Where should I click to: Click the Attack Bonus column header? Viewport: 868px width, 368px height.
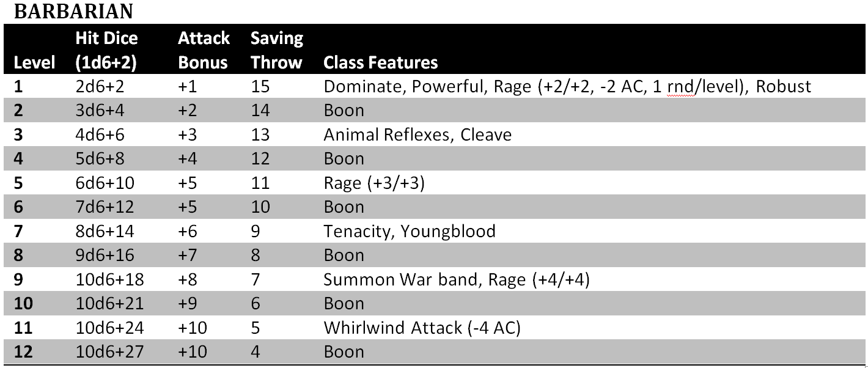coord(204,50)
